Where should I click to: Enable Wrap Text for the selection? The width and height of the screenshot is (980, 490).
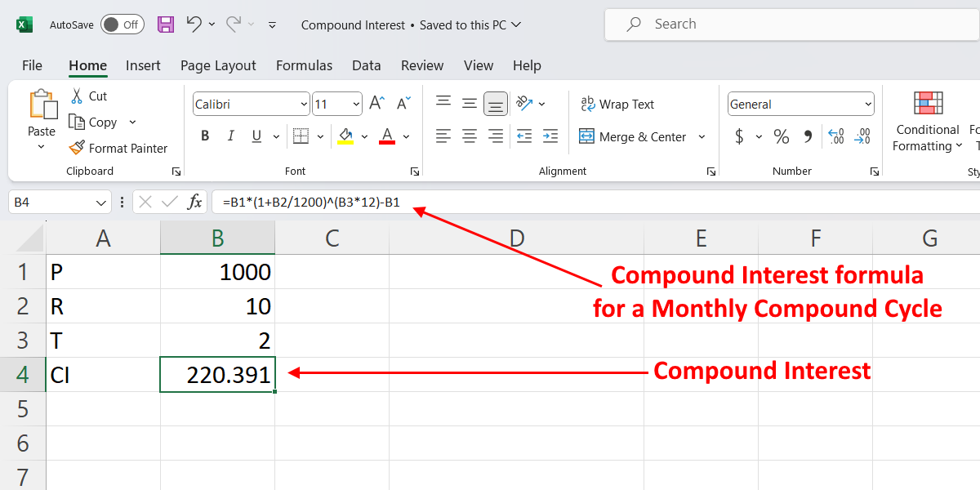pos(617,104)
